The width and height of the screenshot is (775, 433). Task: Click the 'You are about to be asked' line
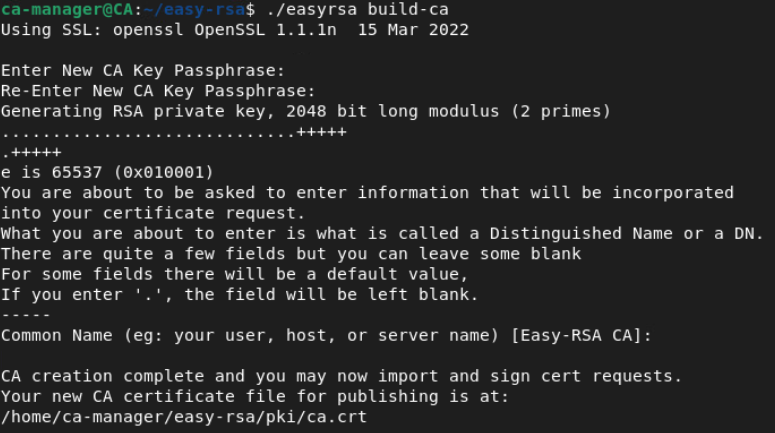coord(367,192)
